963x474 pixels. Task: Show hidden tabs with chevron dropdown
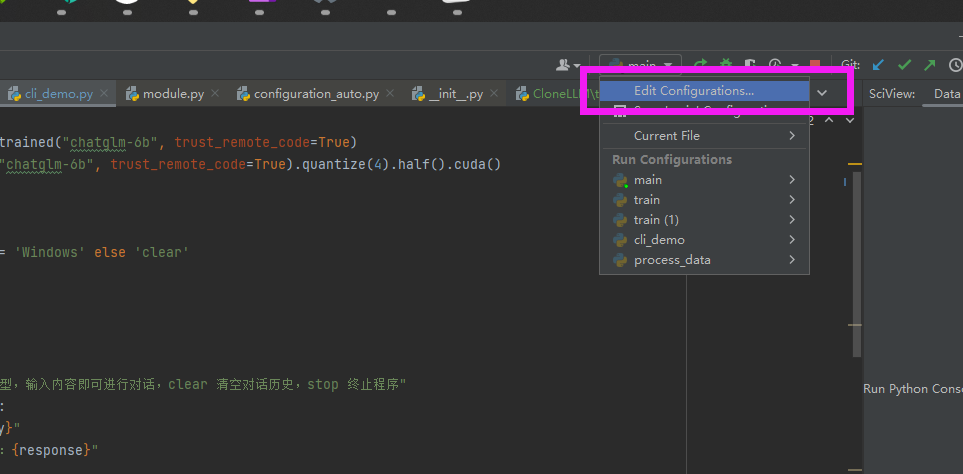pyautogui.click(x=822, y=93)
